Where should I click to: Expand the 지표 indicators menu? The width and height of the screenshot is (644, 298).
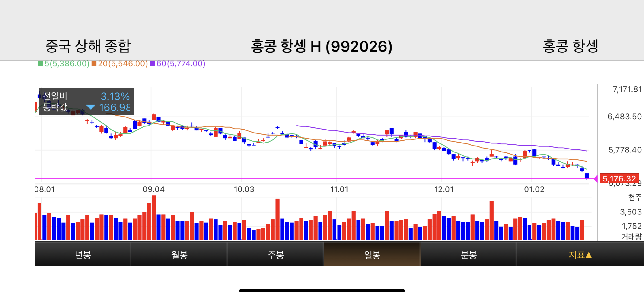coord(580,254)
